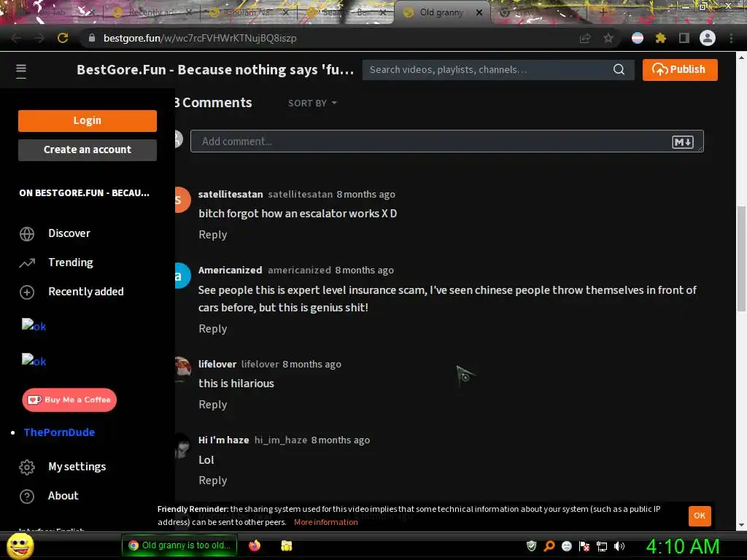Reply to lifelover's comment
This screenshot has height=560, width=747.
tap(212, 404)
